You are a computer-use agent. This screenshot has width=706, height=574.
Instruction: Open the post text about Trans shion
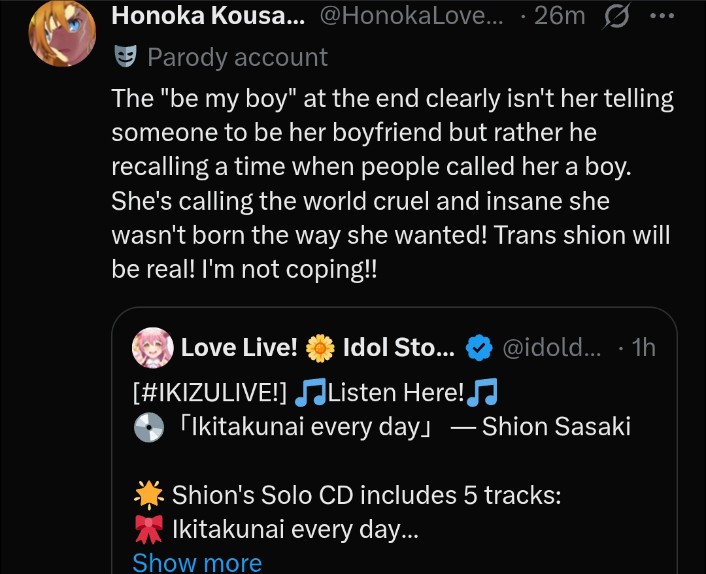(392, 184)
